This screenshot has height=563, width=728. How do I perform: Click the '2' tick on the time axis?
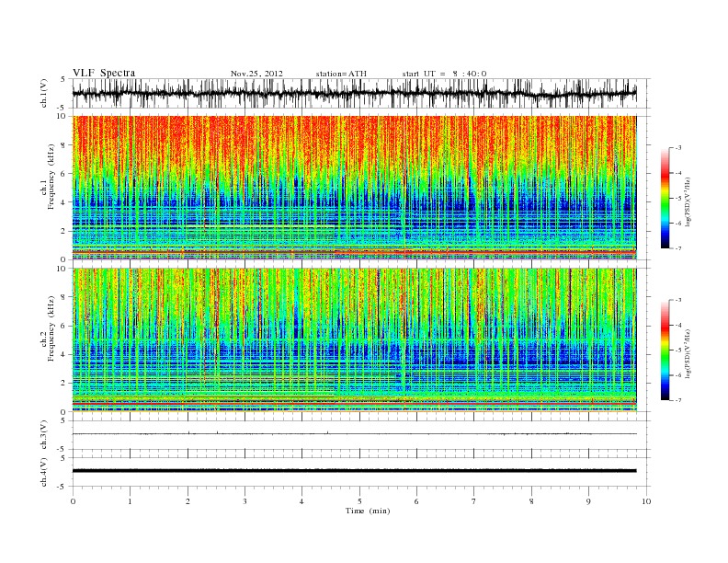click(x=188, y=501)
